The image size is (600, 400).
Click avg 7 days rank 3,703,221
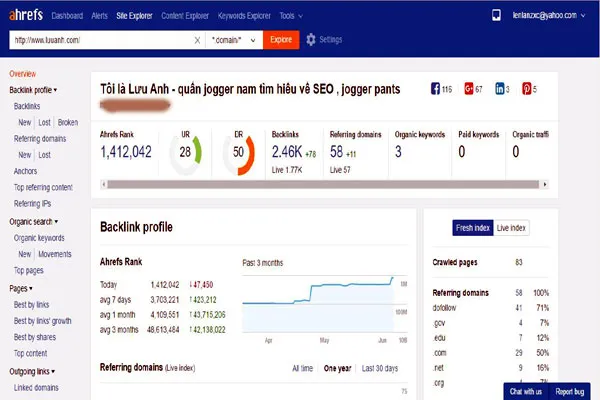pyautogui.click(x=165, y=300)
